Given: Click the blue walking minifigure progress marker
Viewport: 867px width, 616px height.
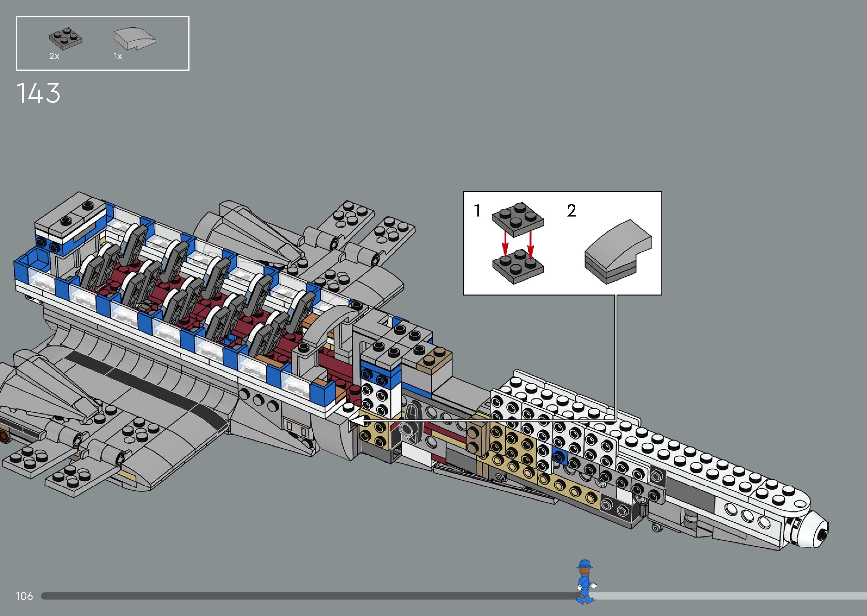Looking at the screenshot, I should coord(585,582).
